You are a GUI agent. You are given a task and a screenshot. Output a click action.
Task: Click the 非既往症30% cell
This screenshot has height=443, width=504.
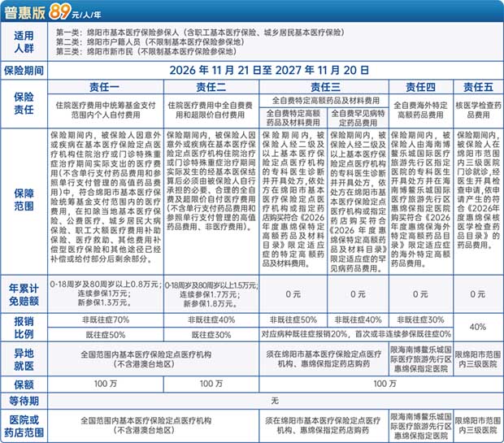[x=420, y=320]
